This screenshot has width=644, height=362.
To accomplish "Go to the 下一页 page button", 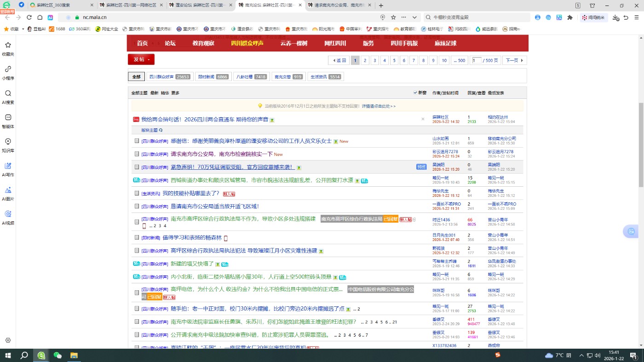I will pos(514,60).
